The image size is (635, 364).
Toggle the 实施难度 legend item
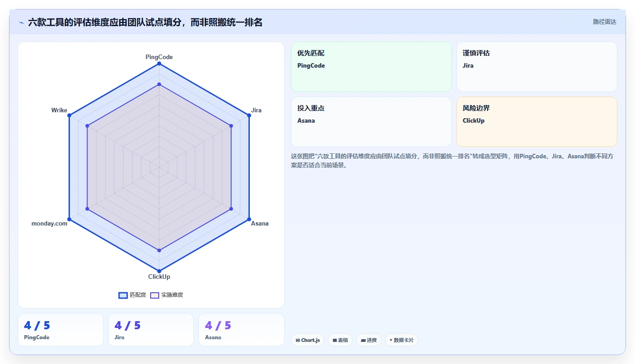[x=166, y=295]
